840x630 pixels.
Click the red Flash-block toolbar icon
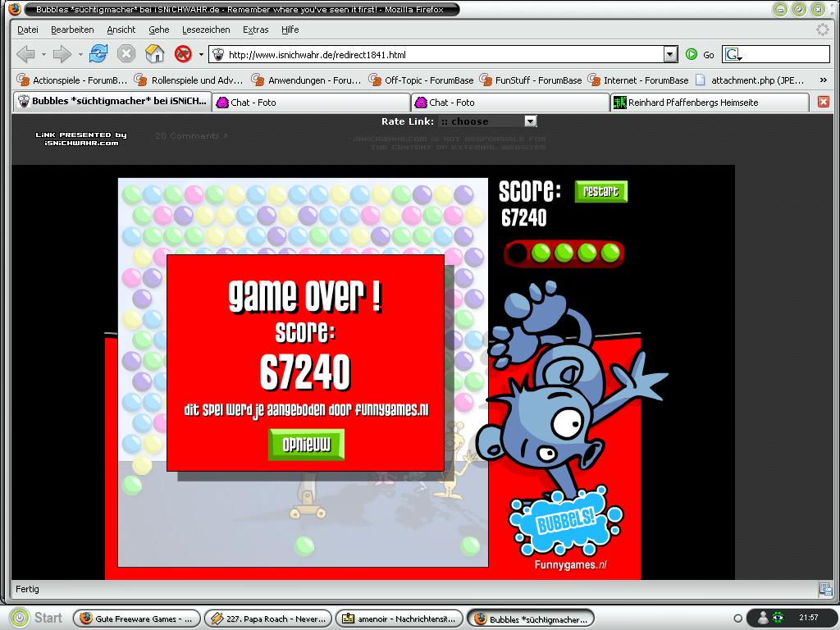click(183, 54)
